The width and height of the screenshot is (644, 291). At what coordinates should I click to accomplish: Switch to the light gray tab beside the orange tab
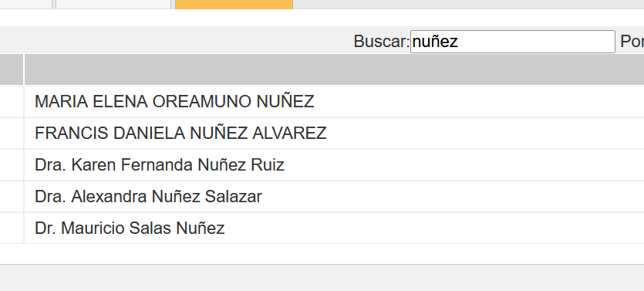113,4
